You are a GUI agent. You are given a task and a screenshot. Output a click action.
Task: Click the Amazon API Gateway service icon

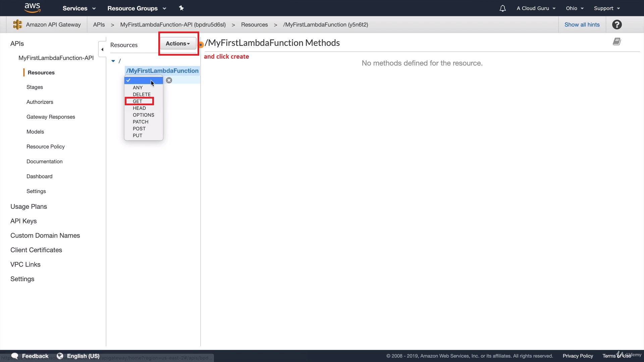[17, 24]
